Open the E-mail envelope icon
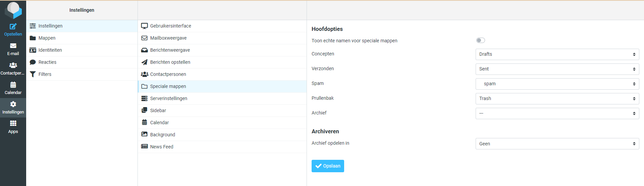Viewport: 644px width, 186px height. (x=13, y=46)
